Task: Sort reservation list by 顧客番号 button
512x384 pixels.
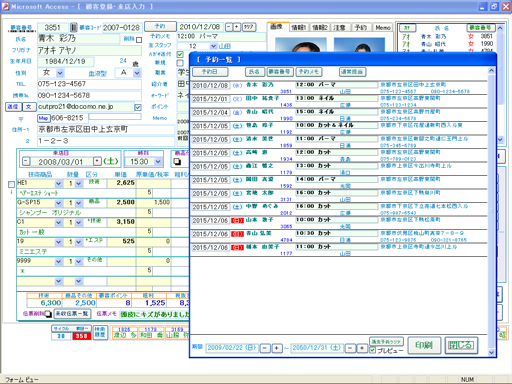Action: point(280,72)
